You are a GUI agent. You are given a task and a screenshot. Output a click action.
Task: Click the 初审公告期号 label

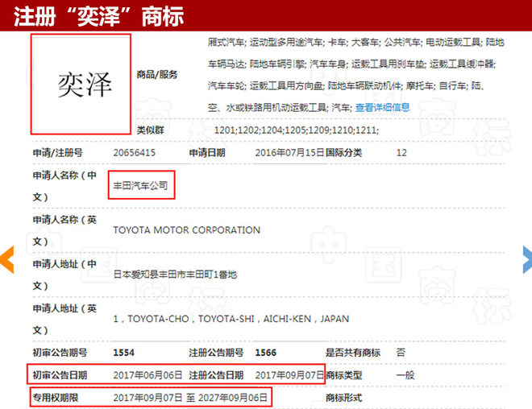click(x=60, y=353)
